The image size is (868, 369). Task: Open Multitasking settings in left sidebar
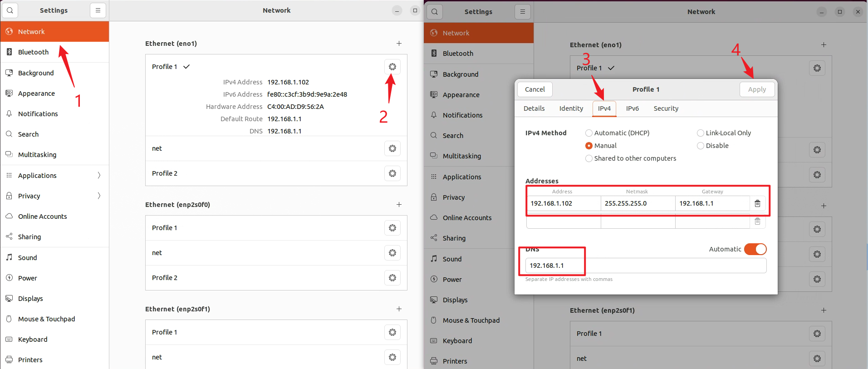54,155
